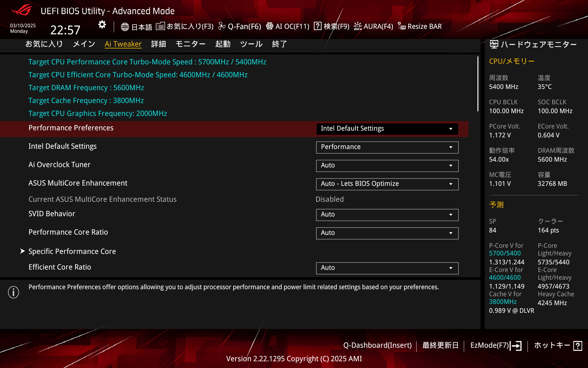Click 最終更新日 last modified button
This screenshot has height=368, width=588.
coord(440,345)
